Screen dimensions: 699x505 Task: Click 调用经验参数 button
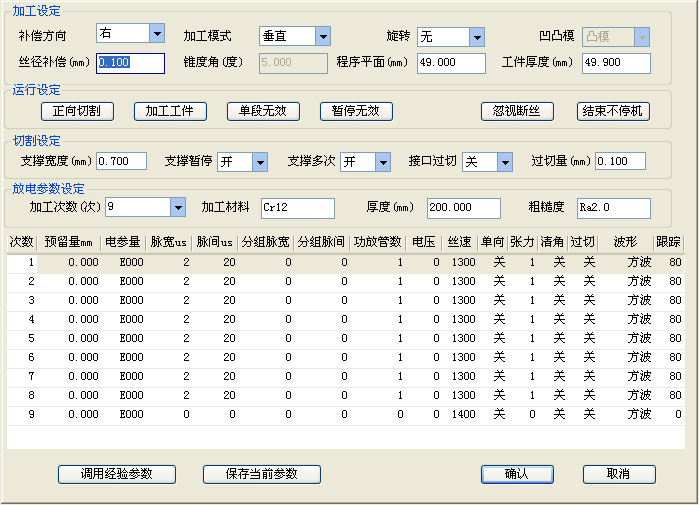tap(117, 474)
